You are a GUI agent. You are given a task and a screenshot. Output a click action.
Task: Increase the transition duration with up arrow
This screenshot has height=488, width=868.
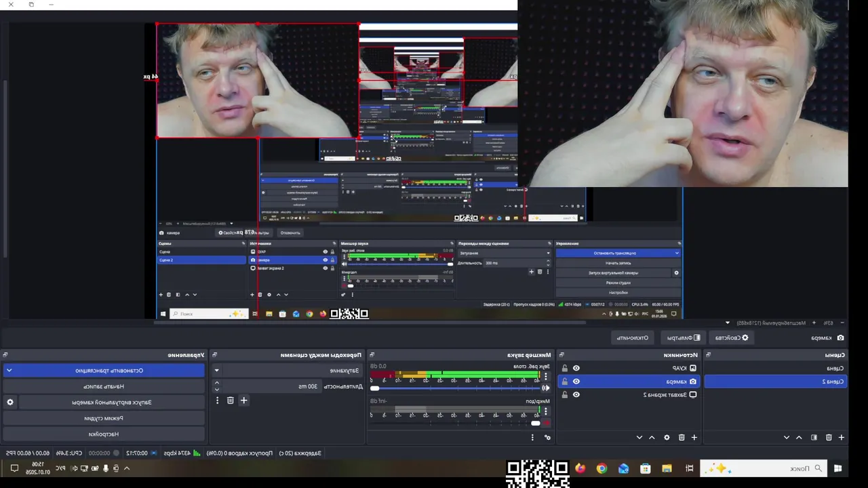[x=217, y=383]
